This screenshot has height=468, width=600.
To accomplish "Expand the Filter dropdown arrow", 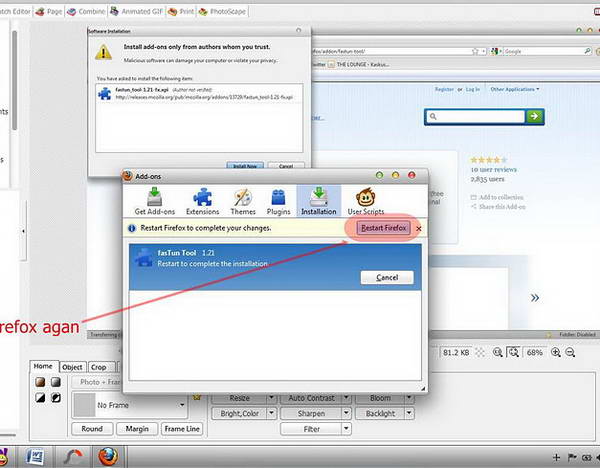I will (x=346, y=429).
